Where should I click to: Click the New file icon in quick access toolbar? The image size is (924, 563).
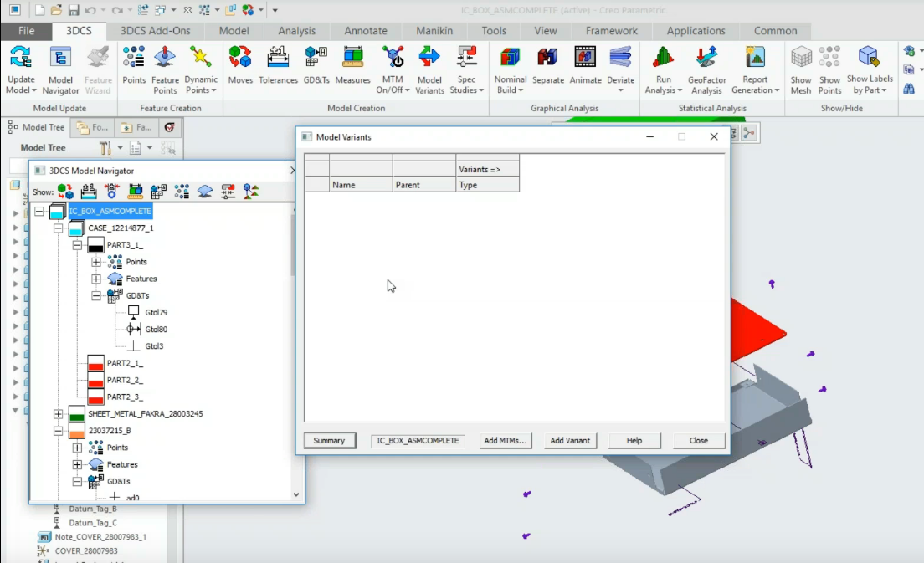pyautogui.click(x=38, y=10)
